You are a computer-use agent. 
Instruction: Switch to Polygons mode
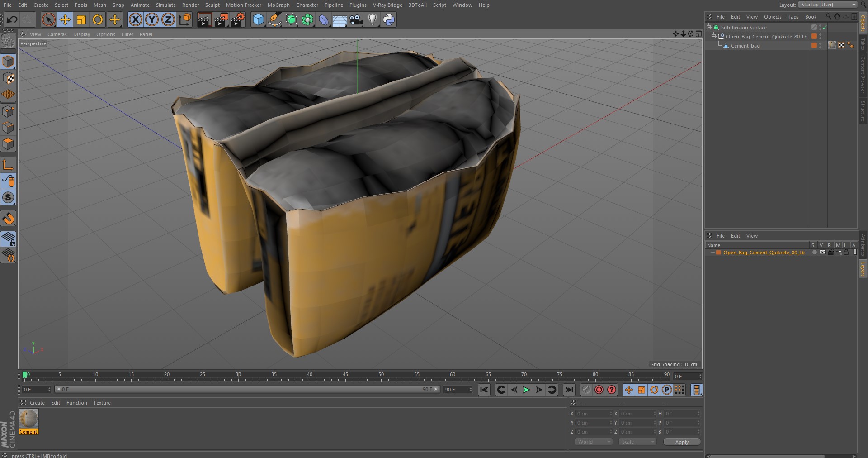(8, 144)
